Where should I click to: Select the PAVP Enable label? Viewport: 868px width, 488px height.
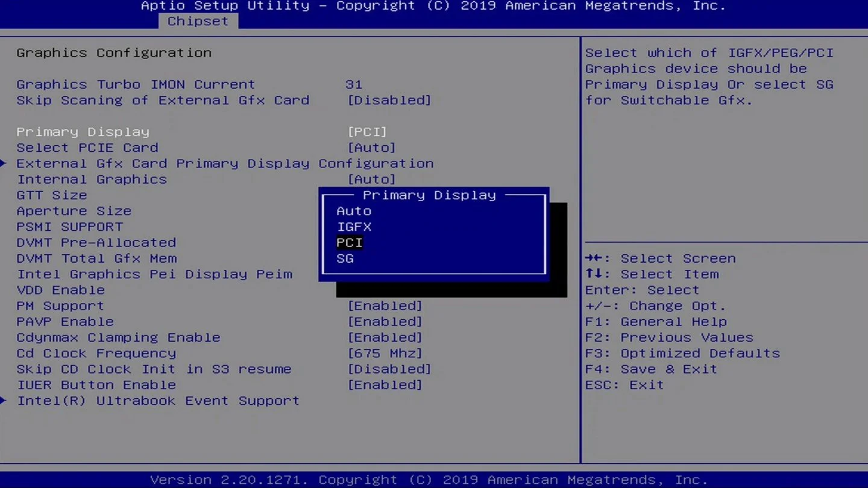(65, 321)
